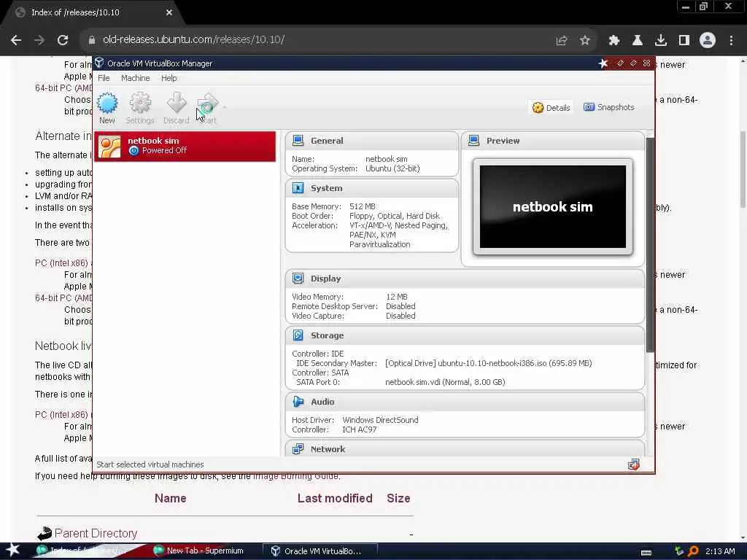Toggle the browser side panel icon
747x560 pixels.
click(684, 41)
